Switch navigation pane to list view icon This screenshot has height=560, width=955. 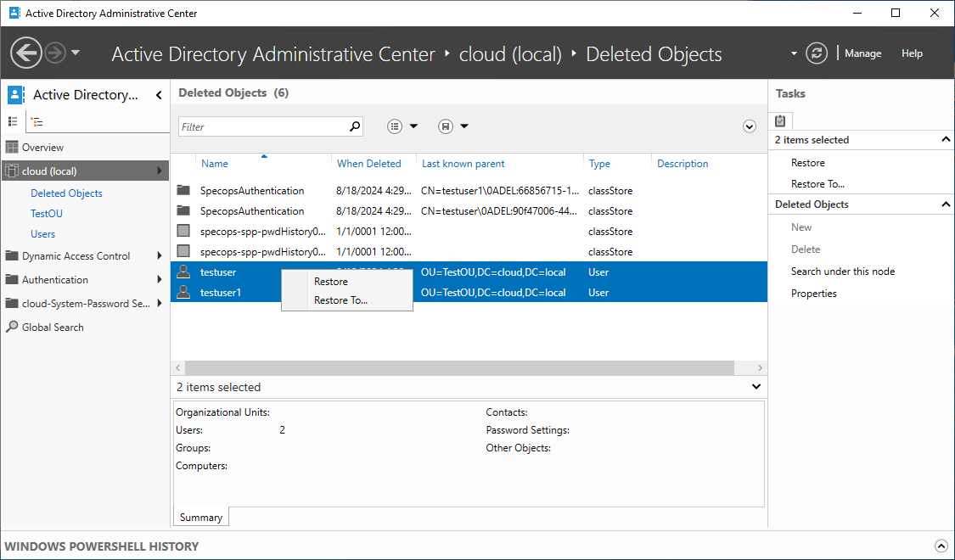coord(12,121)
